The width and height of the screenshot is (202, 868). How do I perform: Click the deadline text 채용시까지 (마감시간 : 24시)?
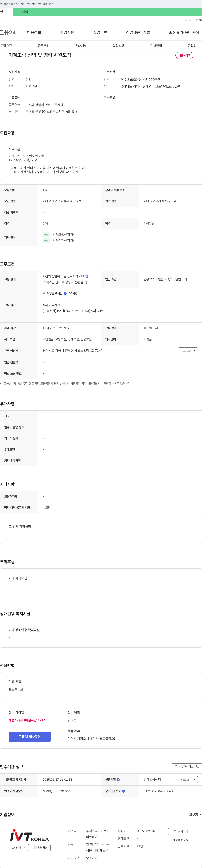[x=28, y=720]
